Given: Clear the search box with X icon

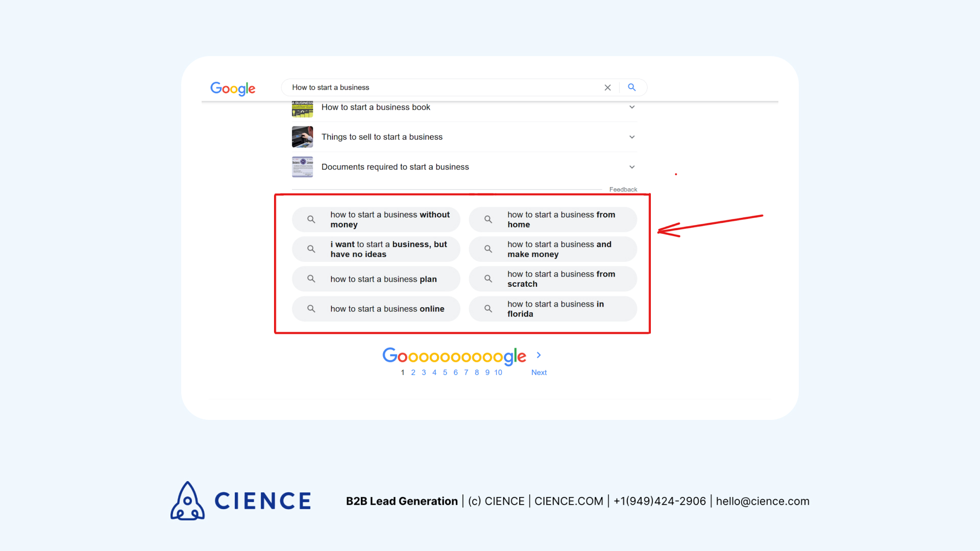Looking at the screenshot, I should pyautogui.click(x=607, y=88).
